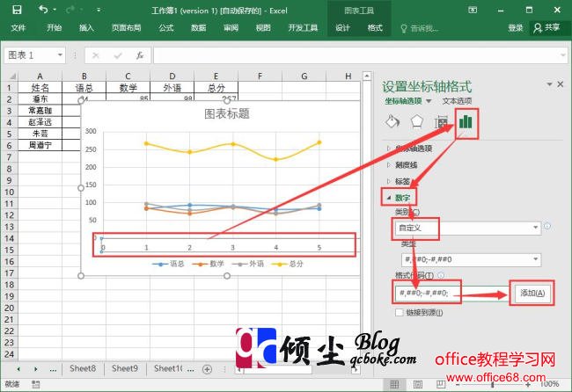
Task: Click the Normal view status bar icon
Action: 394,384
